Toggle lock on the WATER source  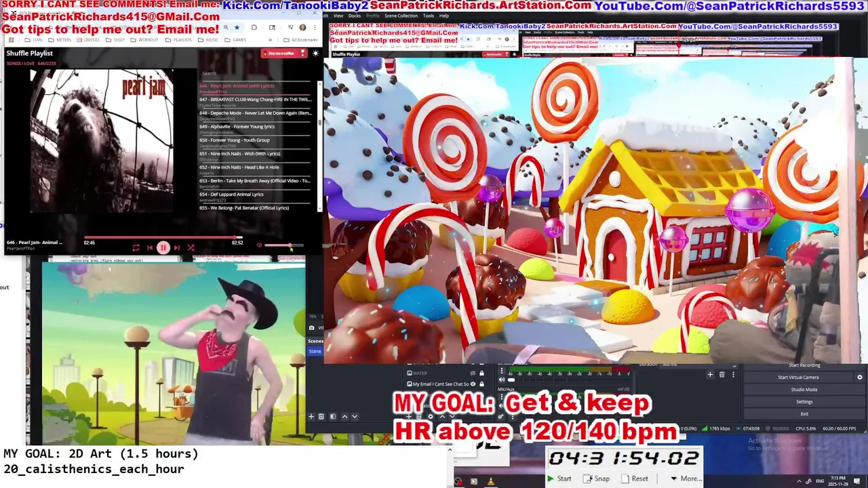point(481,373)
